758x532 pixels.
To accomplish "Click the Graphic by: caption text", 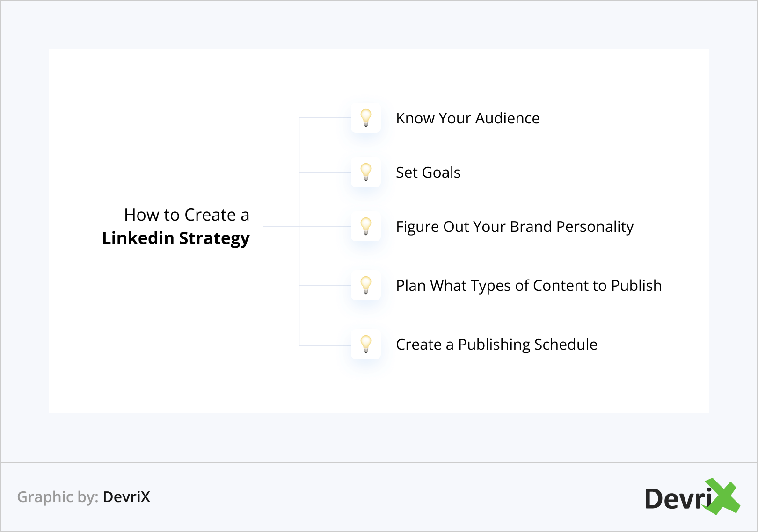I will (x=58, y=497).
